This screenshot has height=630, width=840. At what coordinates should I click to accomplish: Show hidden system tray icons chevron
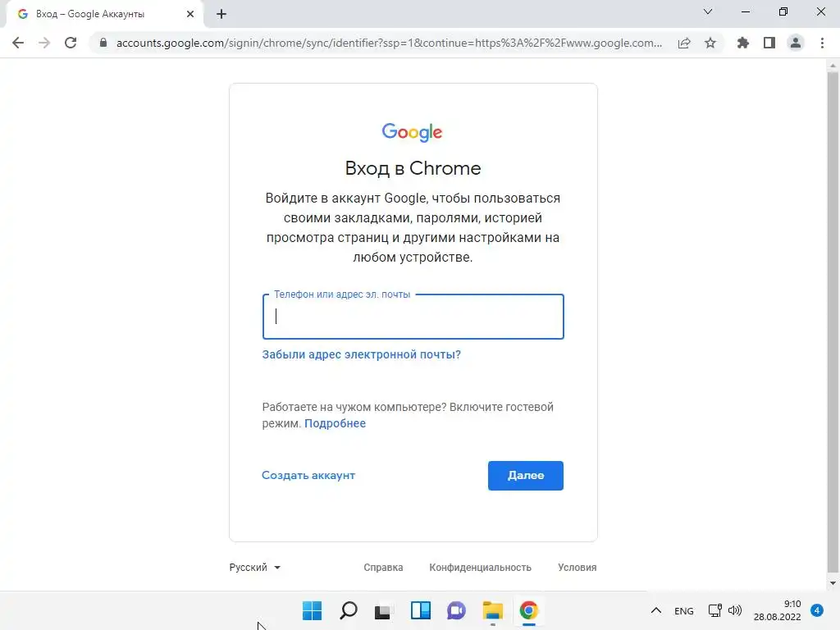pos(655,610)
